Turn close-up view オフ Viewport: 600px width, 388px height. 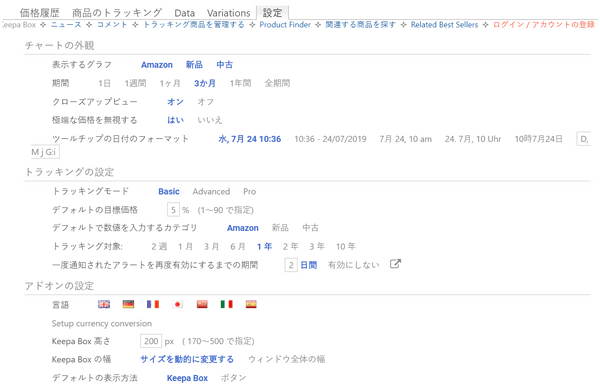tap(205, 102)
